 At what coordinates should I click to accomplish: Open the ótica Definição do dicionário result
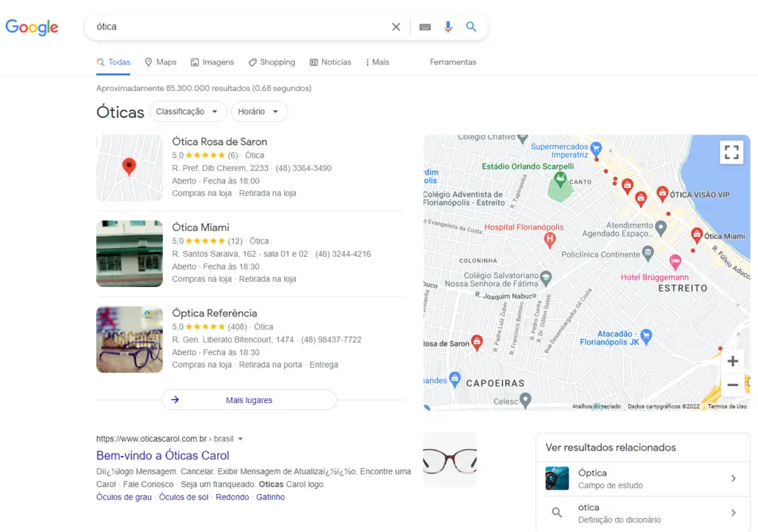click(643, 514)
